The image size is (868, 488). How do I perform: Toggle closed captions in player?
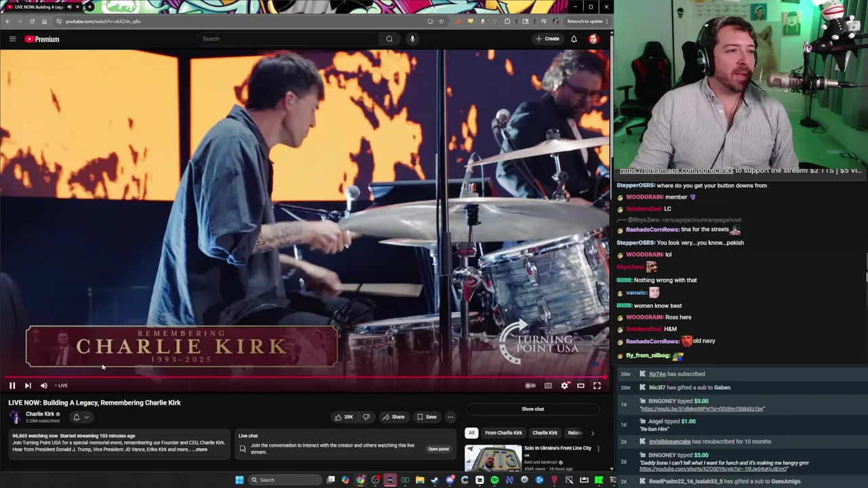(548, 386)
